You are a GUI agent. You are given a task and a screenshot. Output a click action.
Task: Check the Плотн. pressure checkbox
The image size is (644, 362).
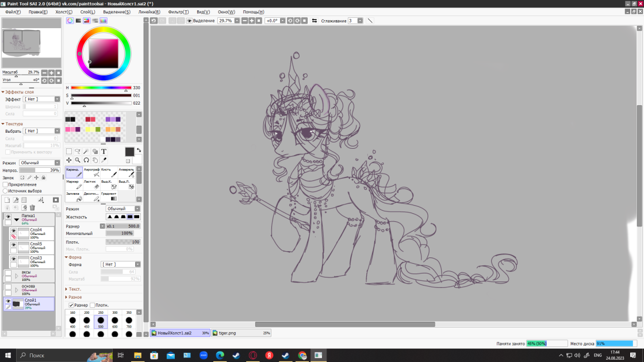pos(93,305)
